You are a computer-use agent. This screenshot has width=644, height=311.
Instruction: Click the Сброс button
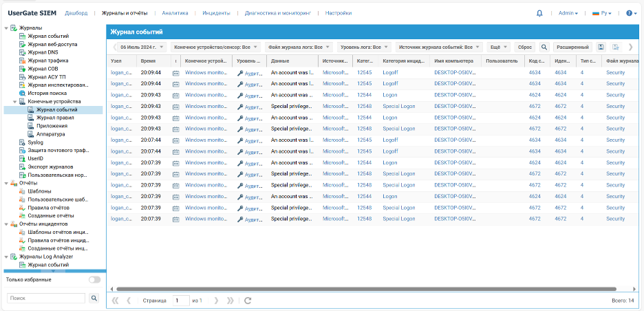(525, 47)
